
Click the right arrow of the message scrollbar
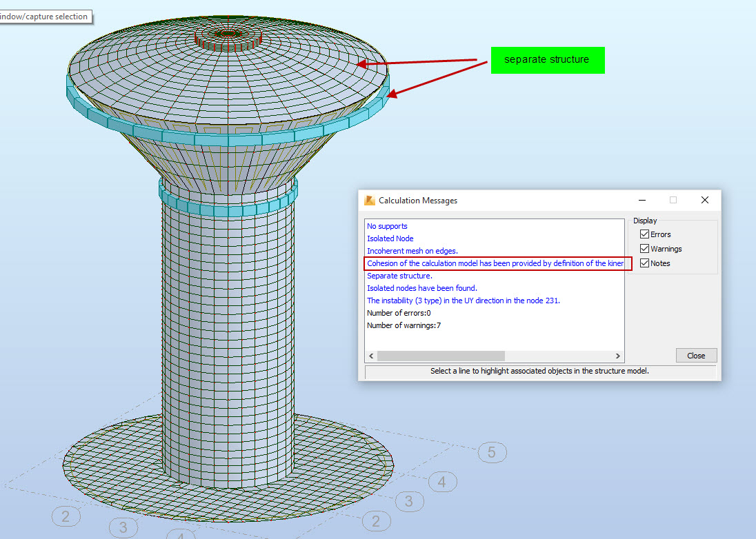click(x=619, y=356)
